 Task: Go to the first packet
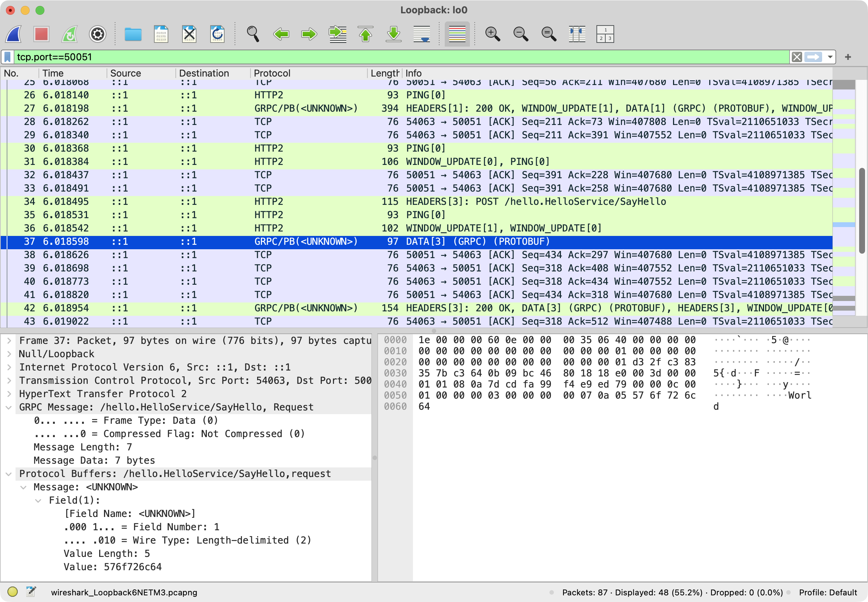click(365, 34)
